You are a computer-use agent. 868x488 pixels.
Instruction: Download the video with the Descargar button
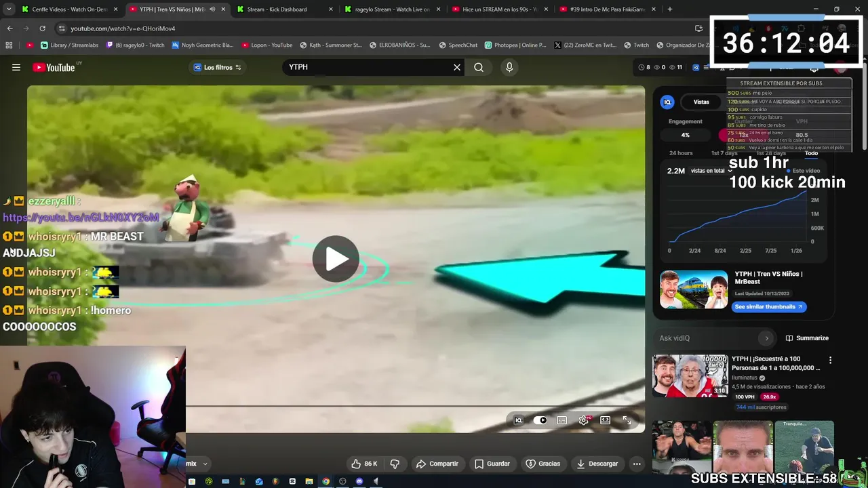597,464
